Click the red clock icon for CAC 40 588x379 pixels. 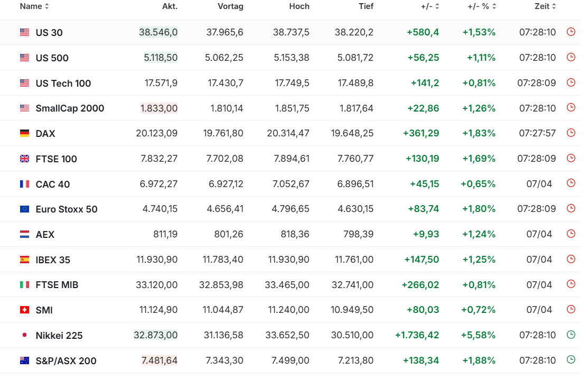click(x=571, y=183)
